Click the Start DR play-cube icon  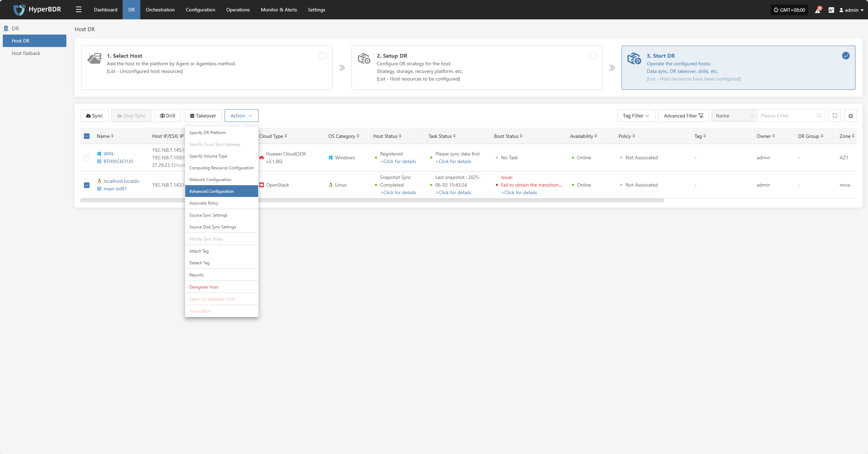point(634,58)
